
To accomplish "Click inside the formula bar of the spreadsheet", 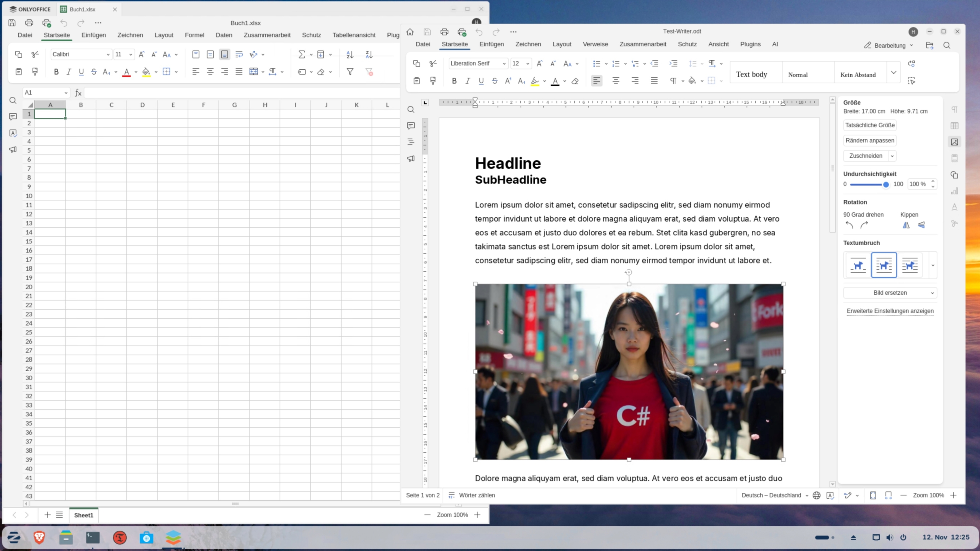I will [x=230, y=92].
